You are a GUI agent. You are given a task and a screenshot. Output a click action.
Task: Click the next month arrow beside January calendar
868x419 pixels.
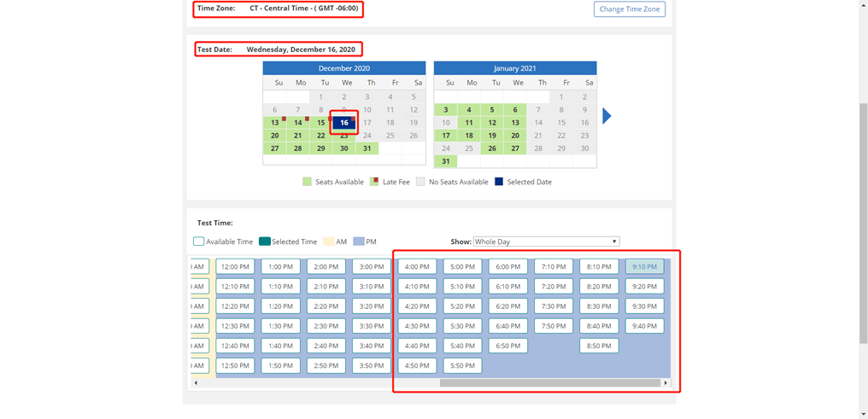607,115
